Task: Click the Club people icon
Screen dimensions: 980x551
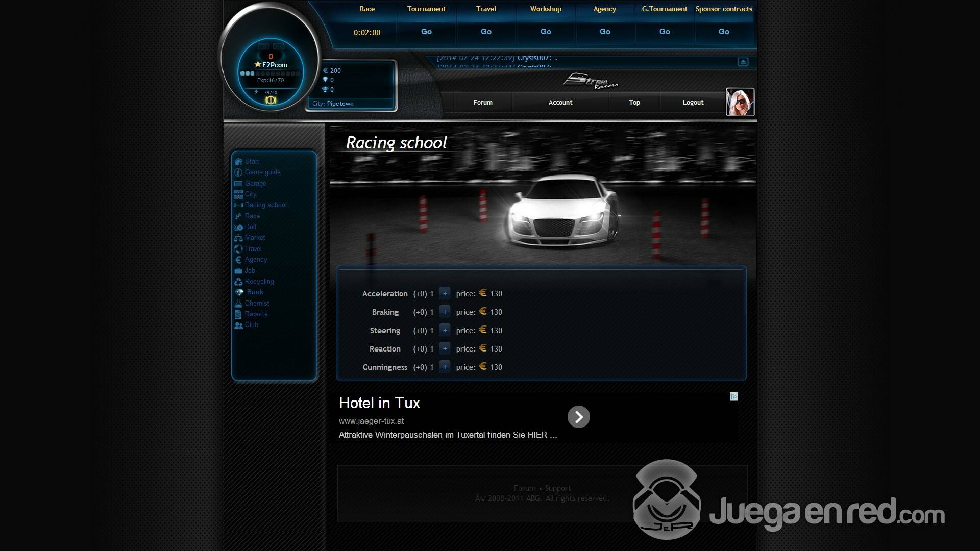Action: 238,325
